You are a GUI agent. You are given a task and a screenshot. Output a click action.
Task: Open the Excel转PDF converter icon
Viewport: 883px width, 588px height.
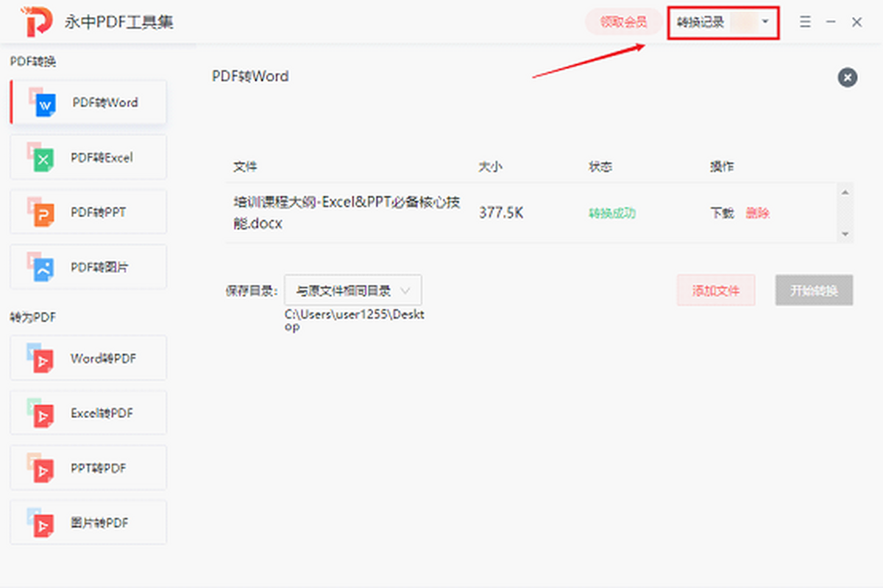(x=42, y=414)
